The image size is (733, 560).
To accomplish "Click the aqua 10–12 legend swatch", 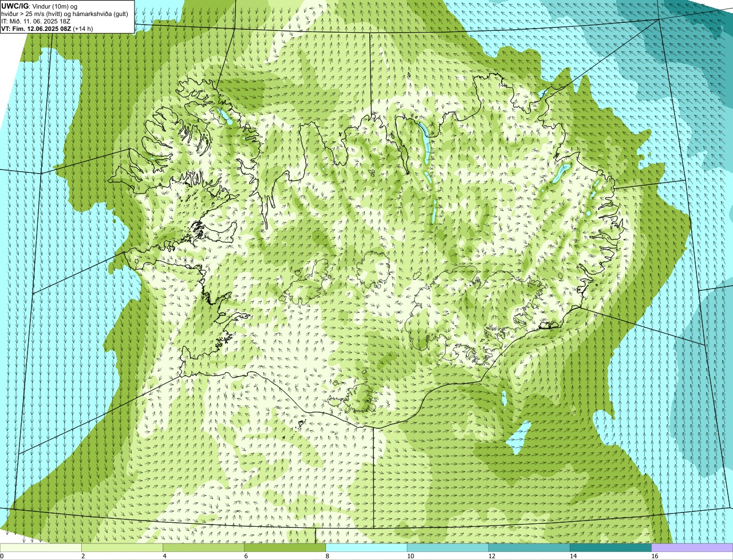I will [448, 547].
